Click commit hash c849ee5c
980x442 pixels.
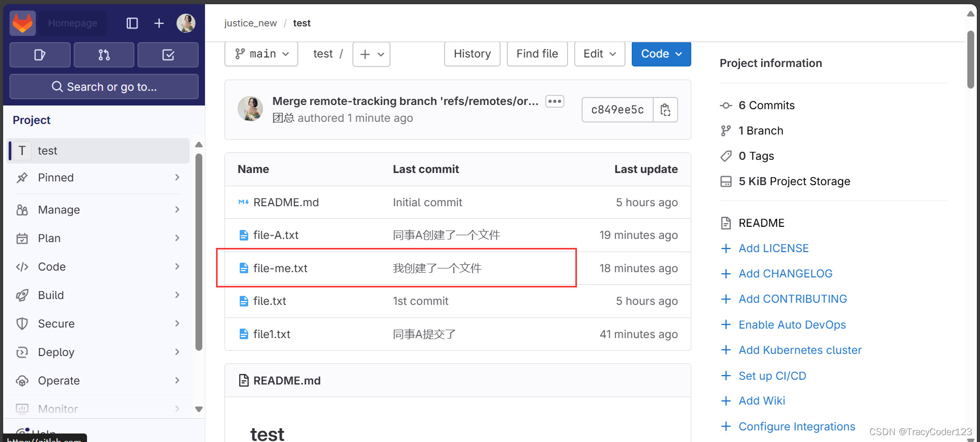(618, 110)
